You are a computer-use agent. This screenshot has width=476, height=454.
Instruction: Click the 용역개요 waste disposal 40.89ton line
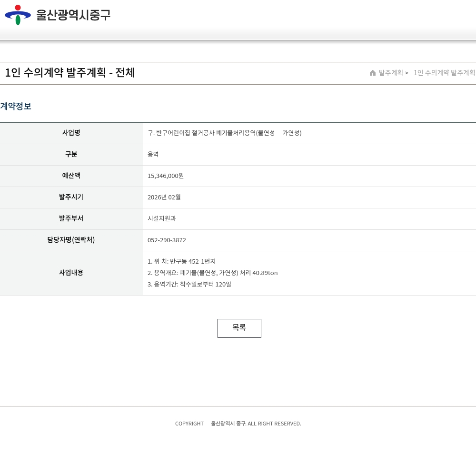coord(212,273)
